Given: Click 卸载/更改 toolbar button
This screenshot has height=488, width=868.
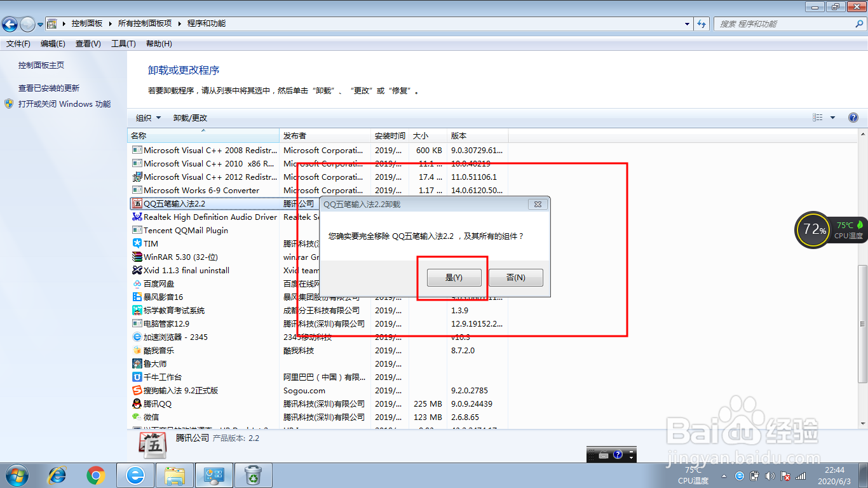Looking at the screenshot, I should [190, 118].
